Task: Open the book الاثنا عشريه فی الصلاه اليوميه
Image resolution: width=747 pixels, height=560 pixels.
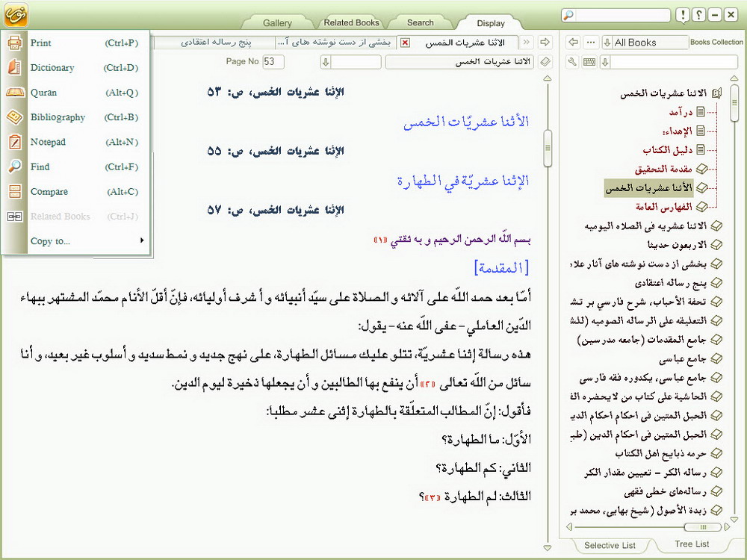Action: (x=645, y=226)
